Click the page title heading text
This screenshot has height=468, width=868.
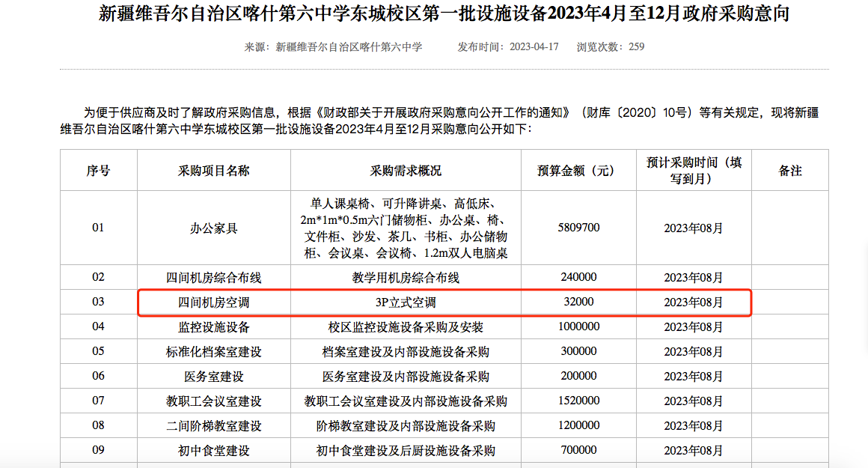click(444, 14)
